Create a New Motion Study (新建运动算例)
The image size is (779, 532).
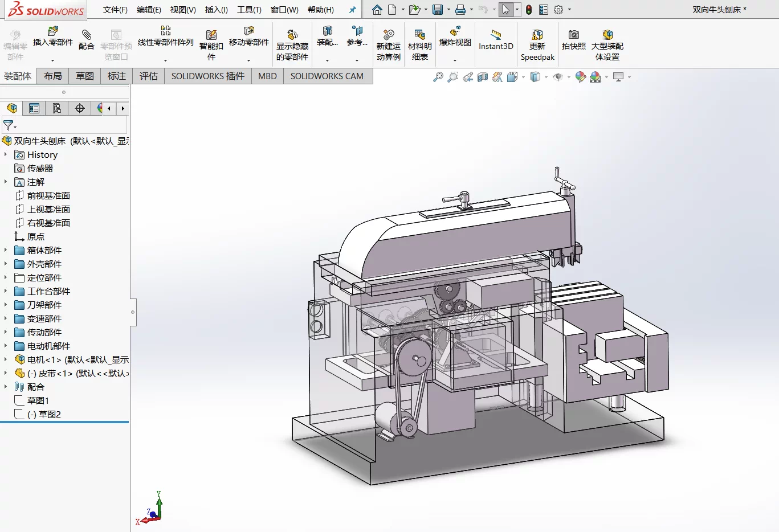(389, 44)
